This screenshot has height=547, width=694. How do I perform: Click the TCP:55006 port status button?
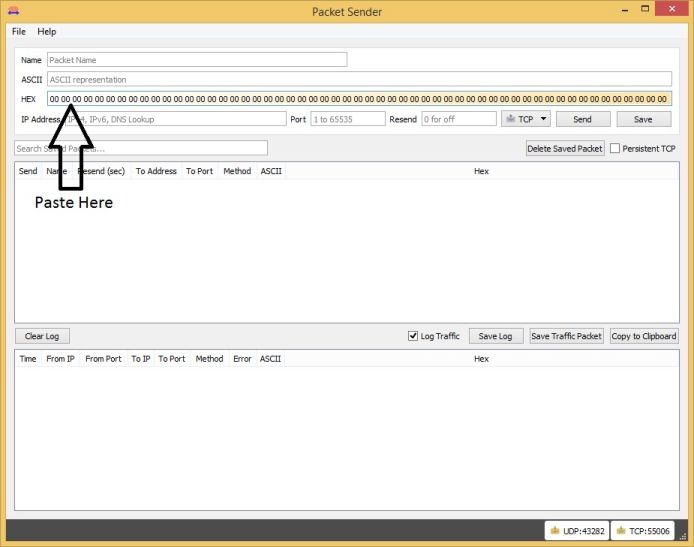(641, 530)
